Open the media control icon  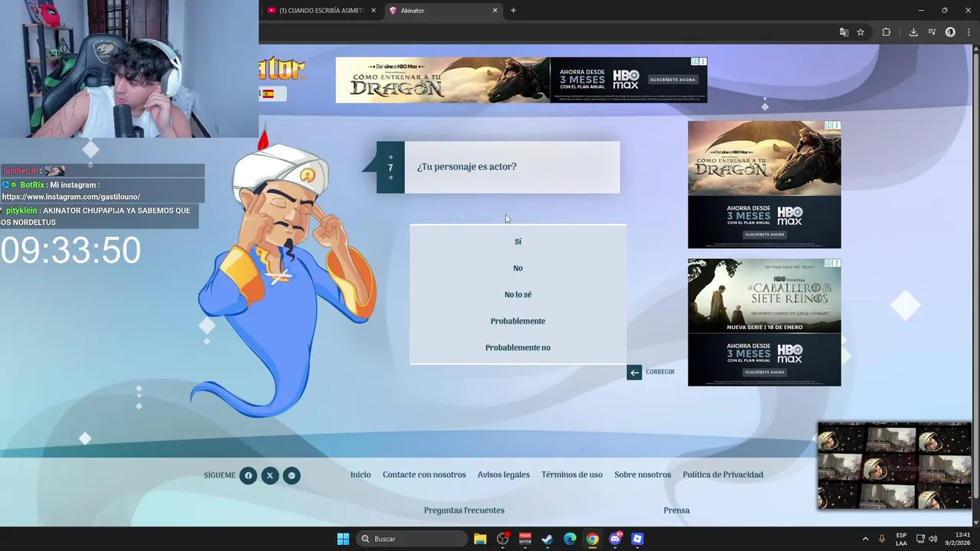(932, 32)
